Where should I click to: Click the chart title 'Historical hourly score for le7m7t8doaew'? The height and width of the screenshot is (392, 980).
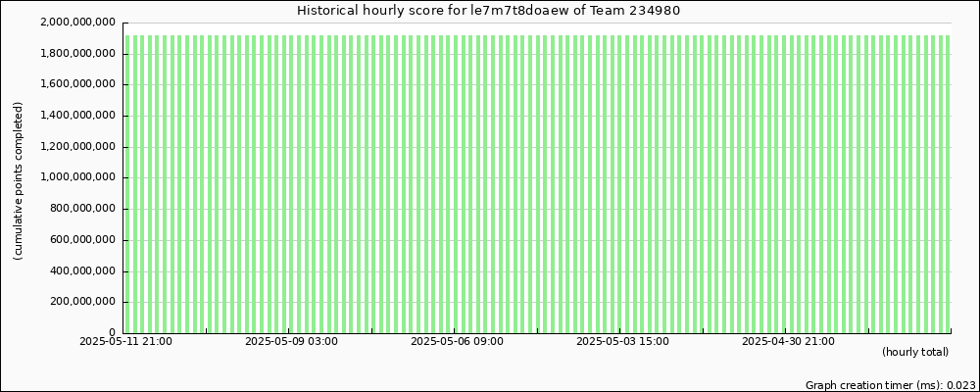pos(490,11)
